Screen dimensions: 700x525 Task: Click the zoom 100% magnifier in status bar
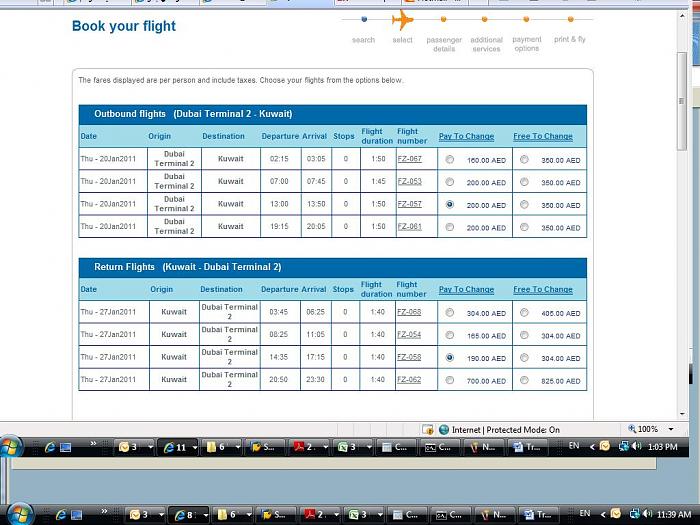pos(632,429)
